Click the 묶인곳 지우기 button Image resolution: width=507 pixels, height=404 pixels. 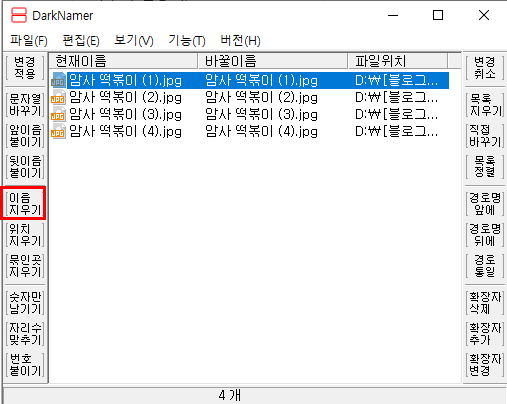point(25,266)
